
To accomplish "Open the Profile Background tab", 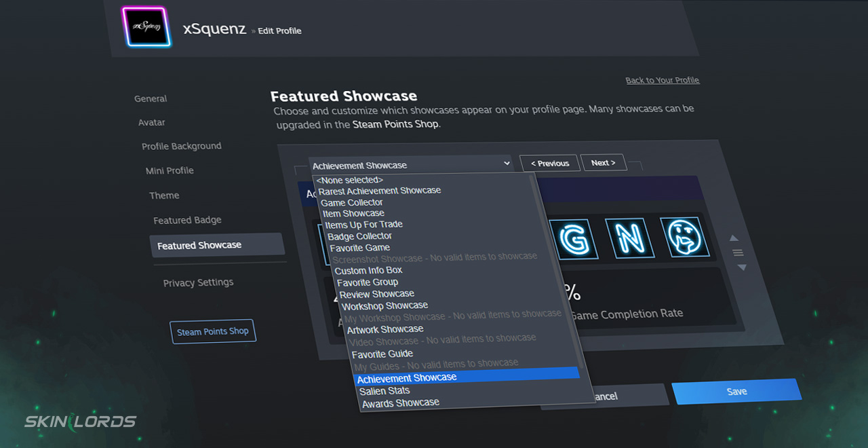I will 182,146.
